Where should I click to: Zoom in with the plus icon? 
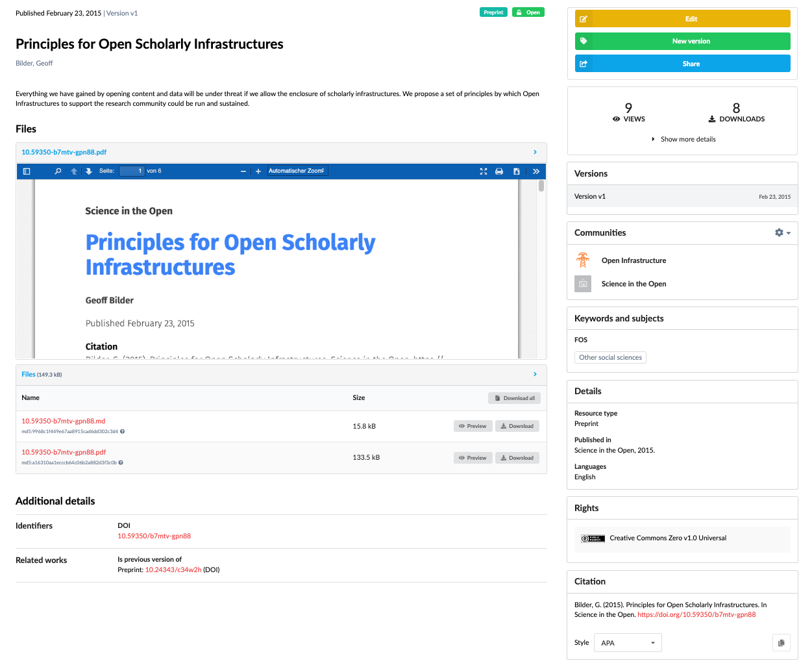[x=258, y=171]
